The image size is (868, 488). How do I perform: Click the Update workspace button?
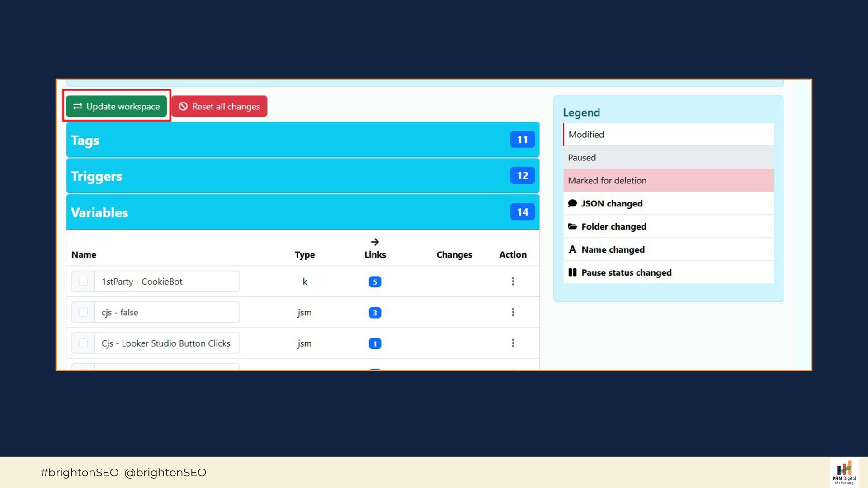click(x=116, y=106)
